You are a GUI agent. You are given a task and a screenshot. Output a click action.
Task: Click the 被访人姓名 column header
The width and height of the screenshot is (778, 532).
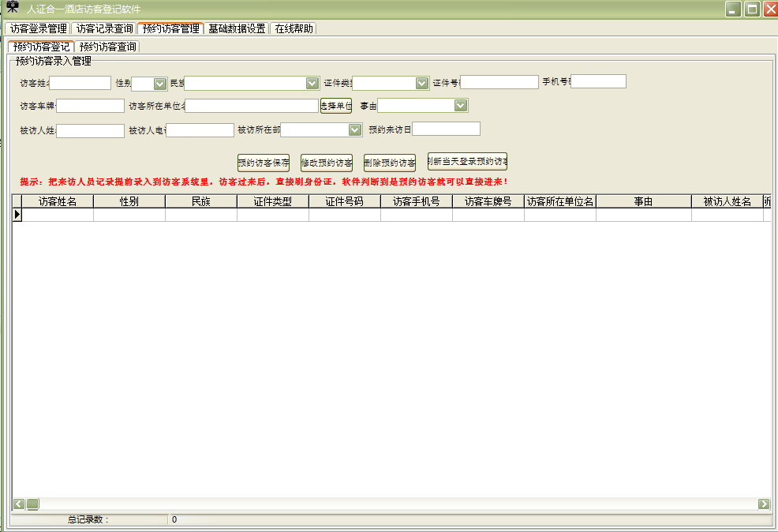click(728, 201)
